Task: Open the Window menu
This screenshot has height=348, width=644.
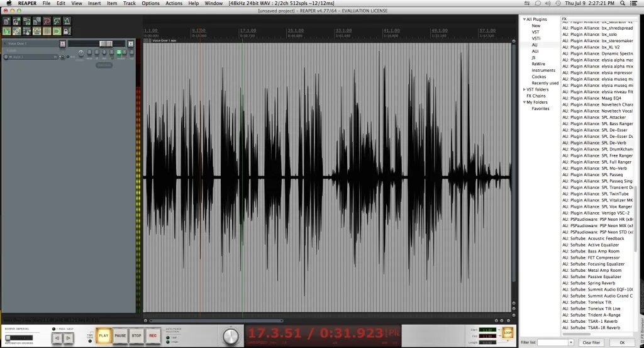Action: tap(214, 3)
